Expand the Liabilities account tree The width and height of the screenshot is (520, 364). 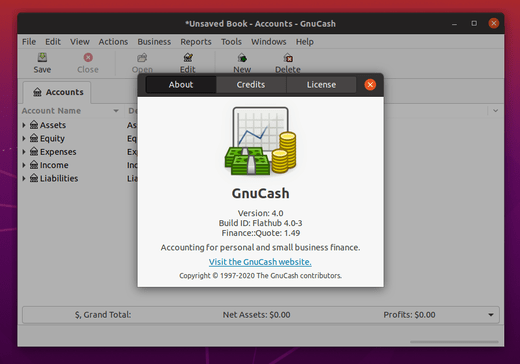(24, 178)
